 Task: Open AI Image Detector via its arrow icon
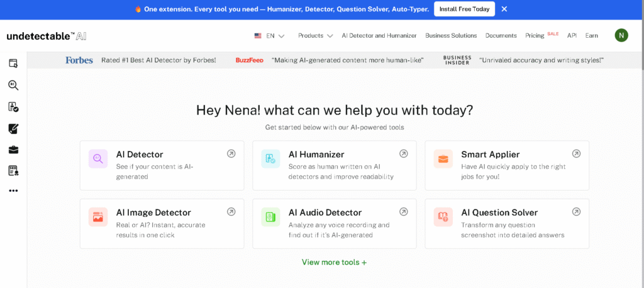point(231,212)
